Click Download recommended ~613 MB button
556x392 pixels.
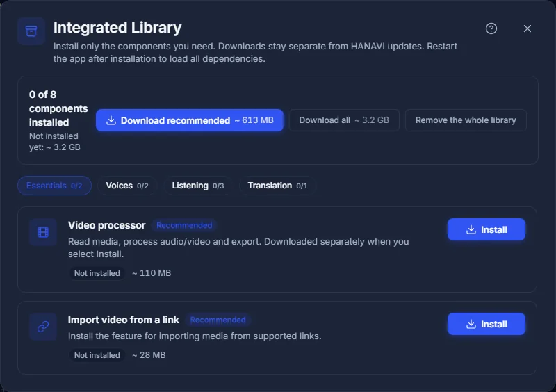tap(190, 120)
